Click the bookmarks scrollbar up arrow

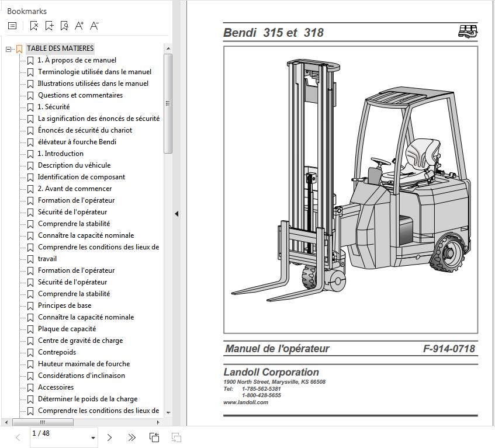click(x=168, y=48)
